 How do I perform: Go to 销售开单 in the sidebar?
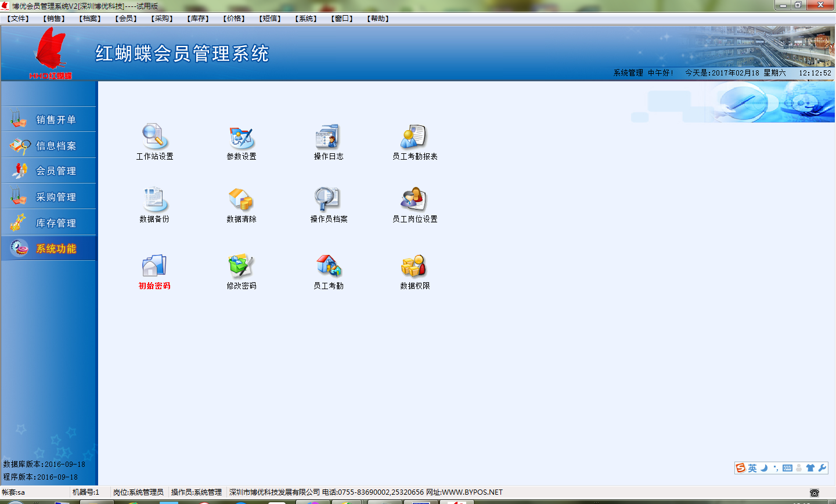(x=48, y=120)
